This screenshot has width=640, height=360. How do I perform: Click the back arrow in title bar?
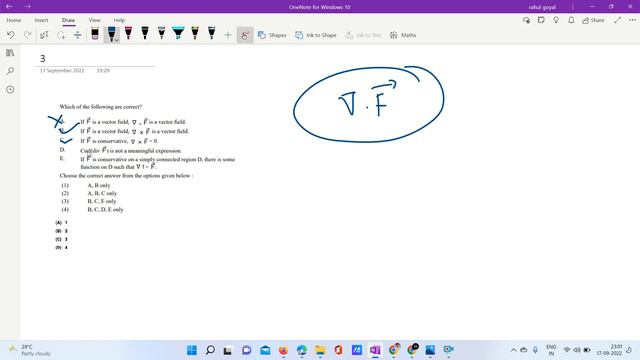click(x=9, y=7)
